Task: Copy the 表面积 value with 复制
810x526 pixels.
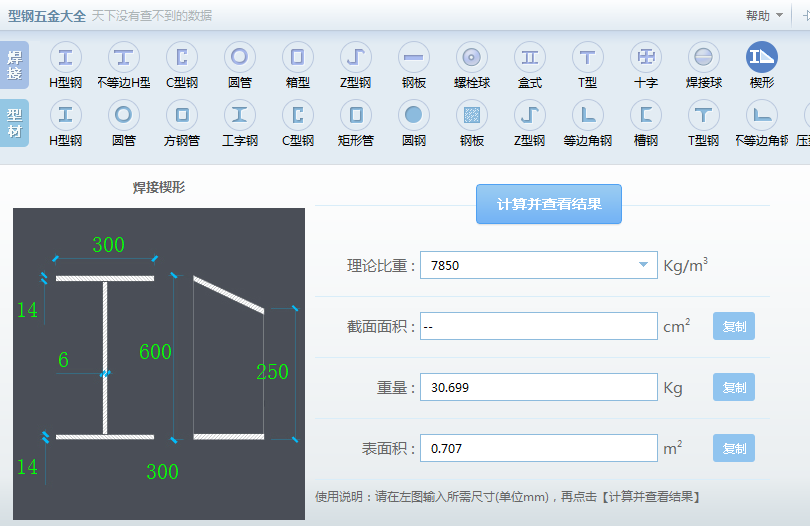Action: coord(734,448)
